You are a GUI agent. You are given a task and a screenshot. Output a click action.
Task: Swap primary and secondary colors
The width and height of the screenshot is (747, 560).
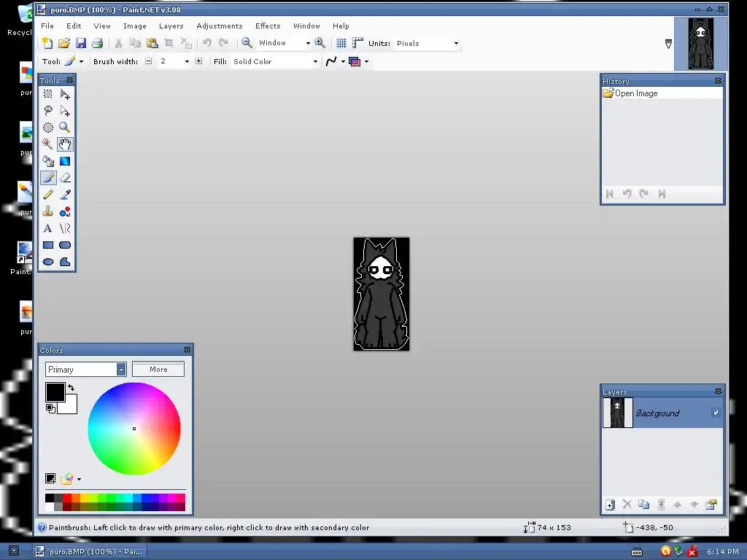click(x=71, y=388)
